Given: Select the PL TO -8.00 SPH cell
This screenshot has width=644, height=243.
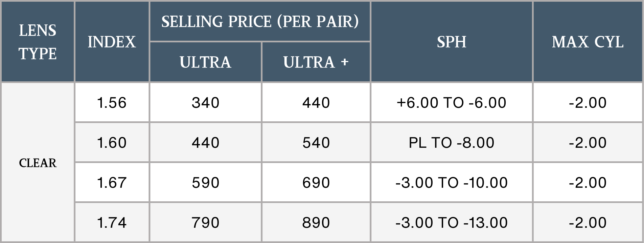Looking at the screenshot, I should point(452,142).
